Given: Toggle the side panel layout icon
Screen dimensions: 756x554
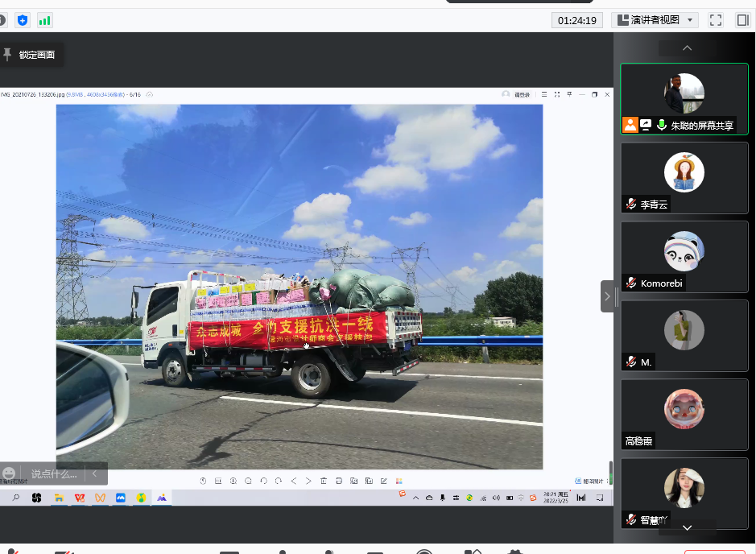Looking at the screenshot, I should pyautogui.click(x=742, y=20).
